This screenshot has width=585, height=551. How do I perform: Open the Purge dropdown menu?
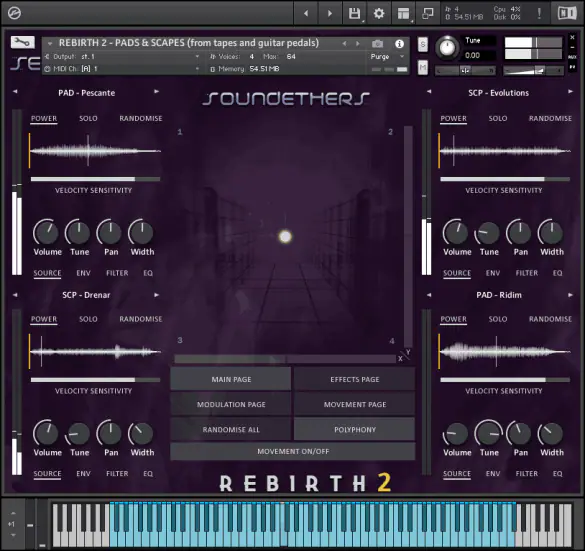[x=387, y=57]
